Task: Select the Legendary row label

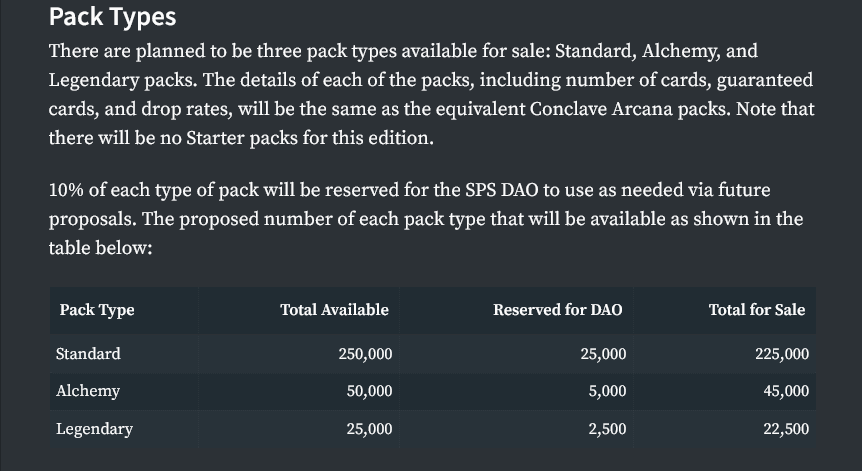Action: point(94,429)
